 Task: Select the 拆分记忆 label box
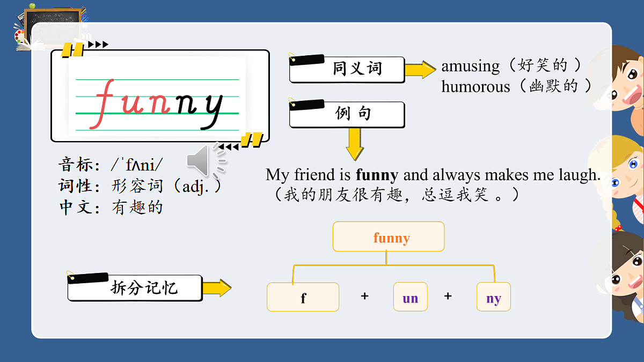coord(135,287)
